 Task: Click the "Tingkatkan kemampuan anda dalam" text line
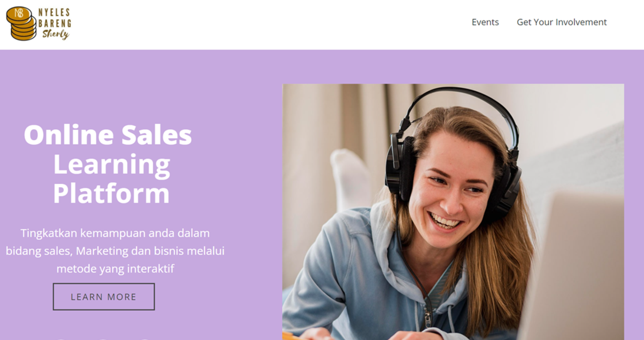pyautogui.click(x=115, y=233)
